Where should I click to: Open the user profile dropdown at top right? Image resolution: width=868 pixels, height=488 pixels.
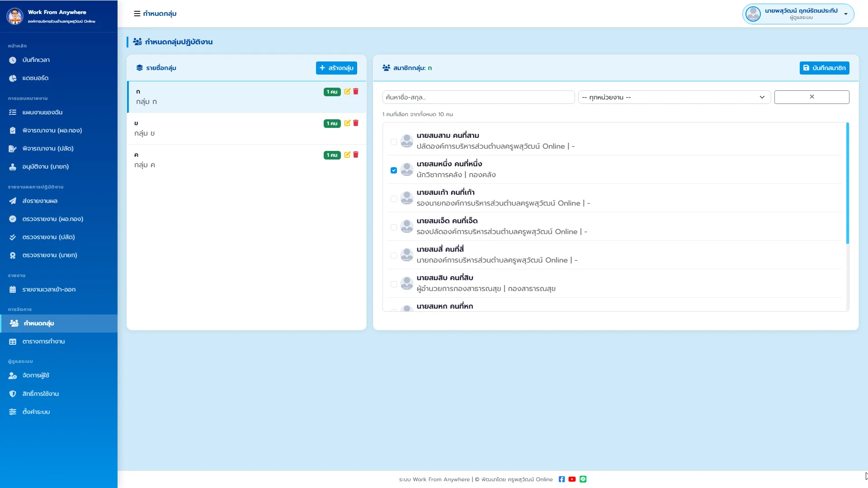[x=798, y=14]
